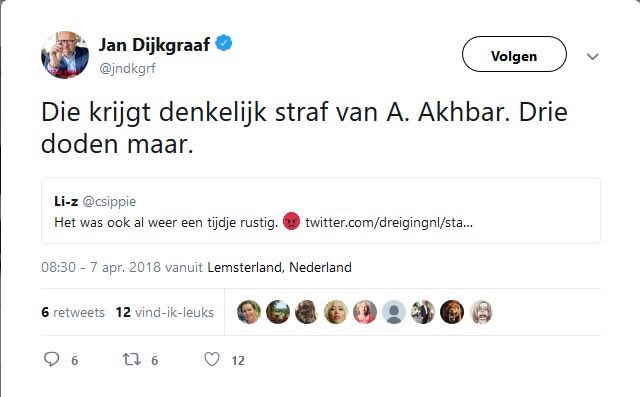Open Jan Dijkgraaf's profile picture
Viewport: 640px width, 397px height.
[65, 55]
